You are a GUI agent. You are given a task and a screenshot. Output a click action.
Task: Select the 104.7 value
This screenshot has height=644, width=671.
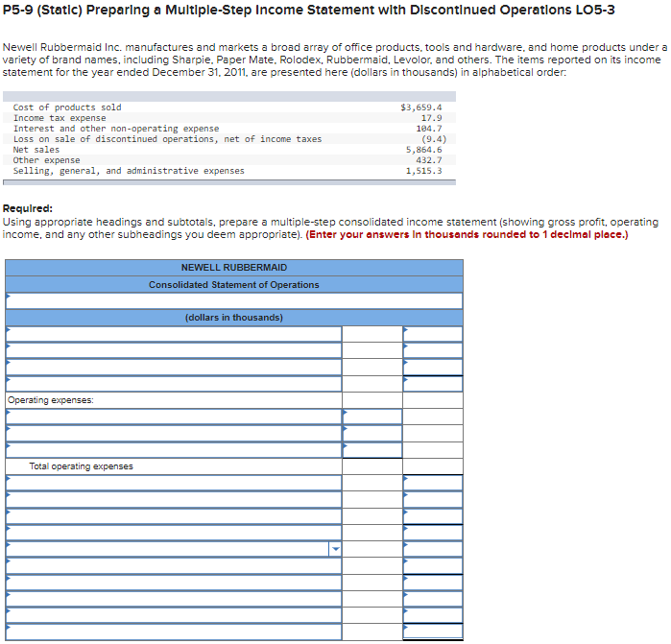pyautogui.click(x=429, y=129)
